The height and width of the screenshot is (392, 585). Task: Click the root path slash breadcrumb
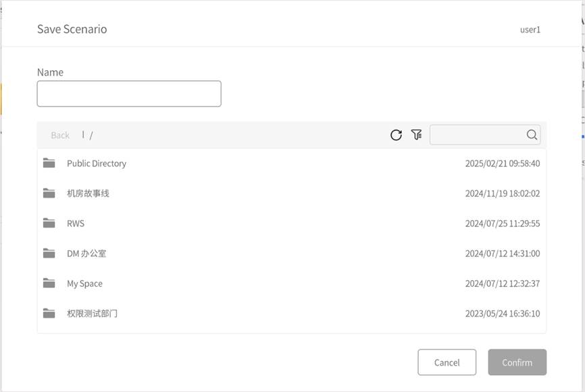pyautogui.click(x=91, y=135)
